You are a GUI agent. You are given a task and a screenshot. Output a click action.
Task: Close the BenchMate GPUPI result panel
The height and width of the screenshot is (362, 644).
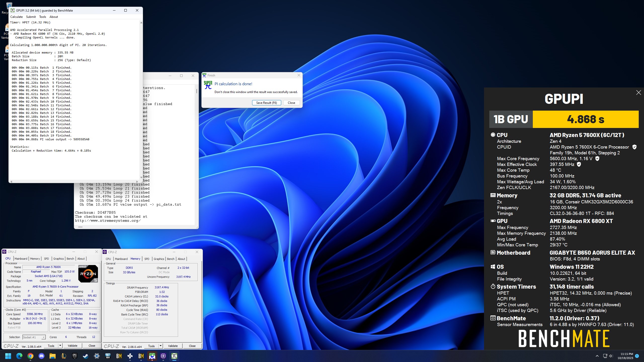pos(638,93)
